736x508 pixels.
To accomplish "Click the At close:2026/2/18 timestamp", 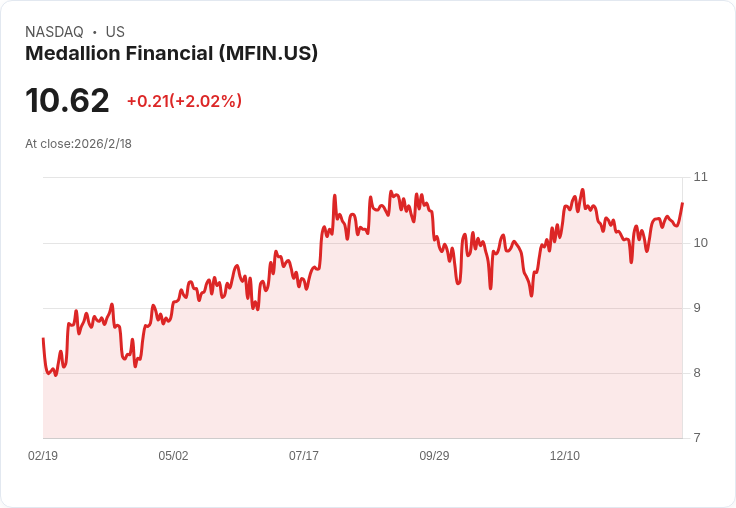I will tap(78, 144).
